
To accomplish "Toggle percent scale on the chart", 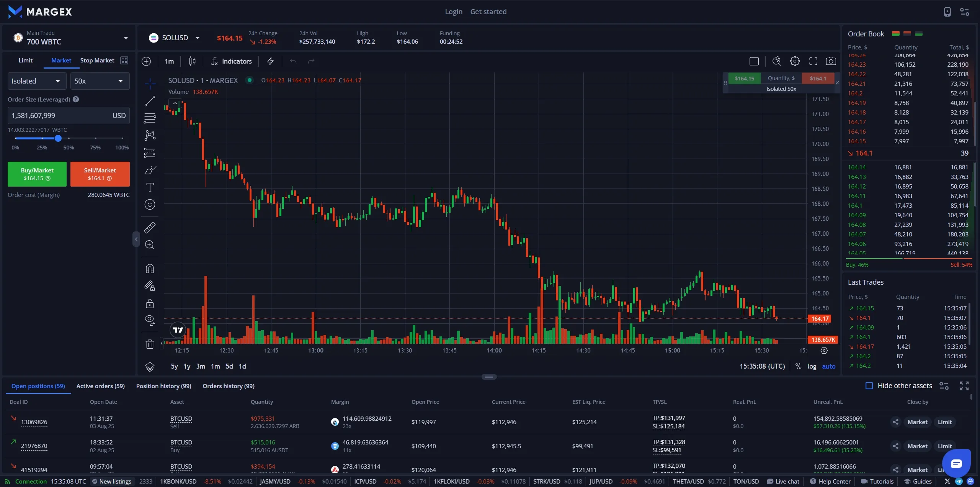I will (798, 366).
